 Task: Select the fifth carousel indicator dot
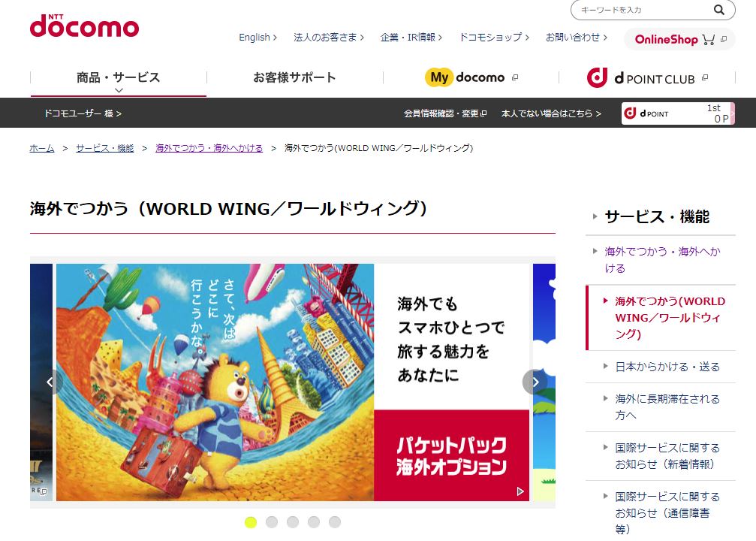[335, 521]
